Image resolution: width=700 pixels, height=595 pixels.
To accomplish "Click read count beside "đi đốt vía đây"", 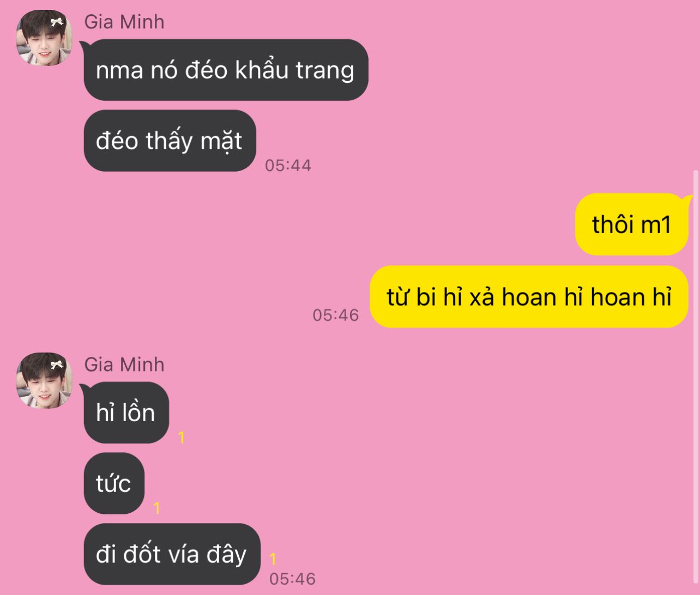I will pos(273,558).
